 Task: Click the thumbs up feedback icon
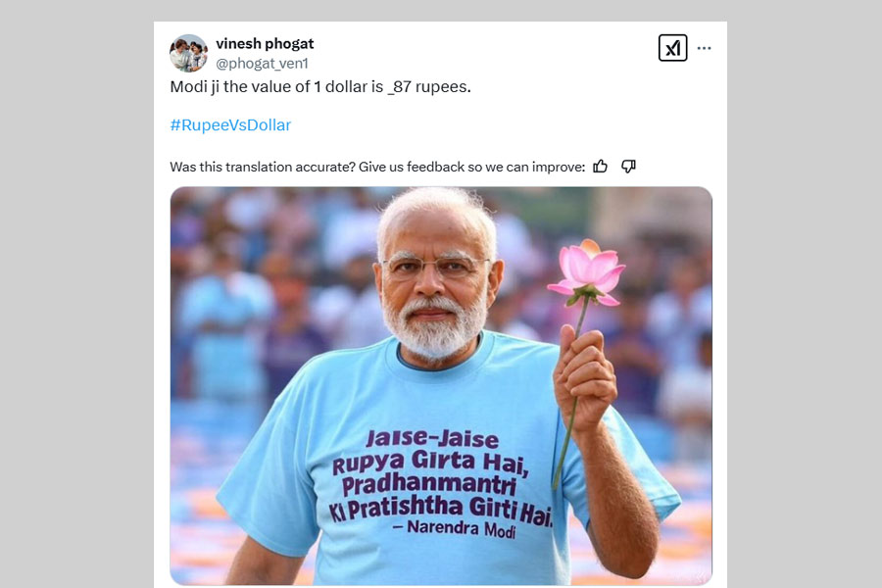(600, 167)
